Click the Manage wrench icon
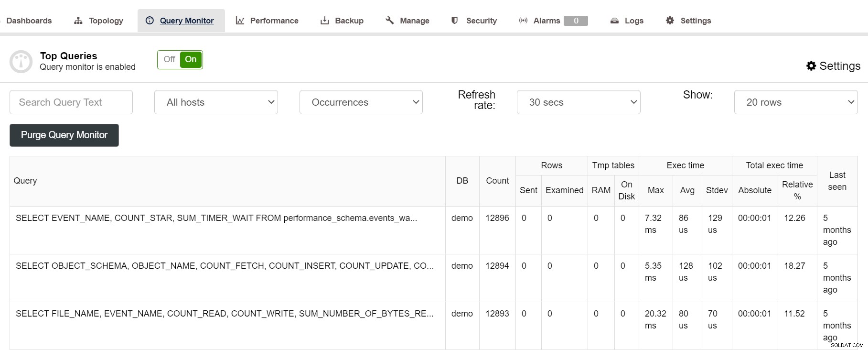868x350 pixels. pyautogui.click(x=389, y=21)
